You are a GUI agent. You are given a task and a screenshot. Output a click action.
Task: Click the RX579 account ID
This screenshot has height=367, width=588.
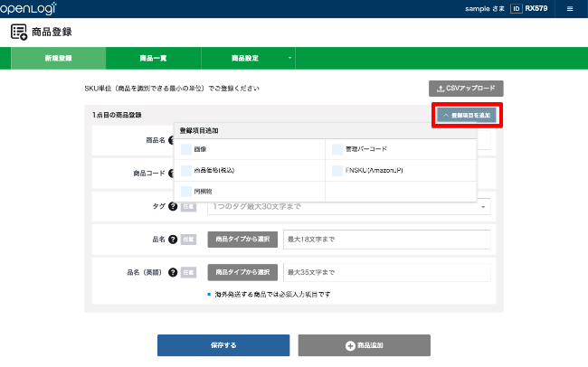(536, 8)
